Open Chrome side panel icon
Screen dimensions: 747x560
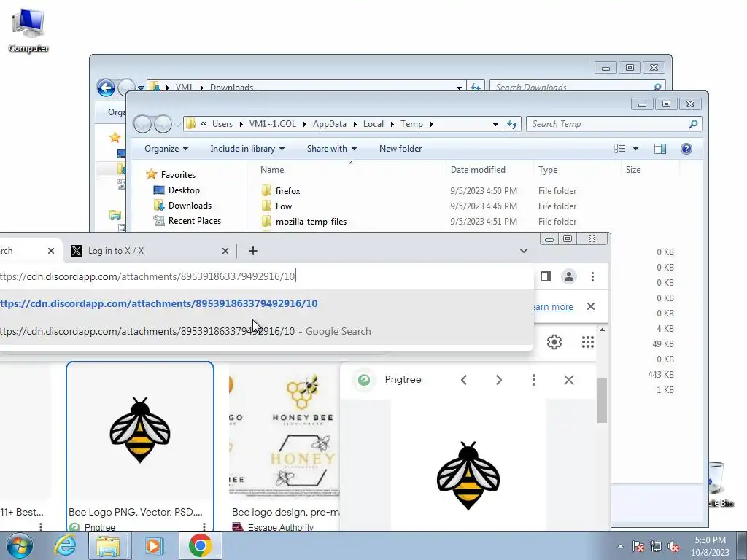[x=546, y=276]
